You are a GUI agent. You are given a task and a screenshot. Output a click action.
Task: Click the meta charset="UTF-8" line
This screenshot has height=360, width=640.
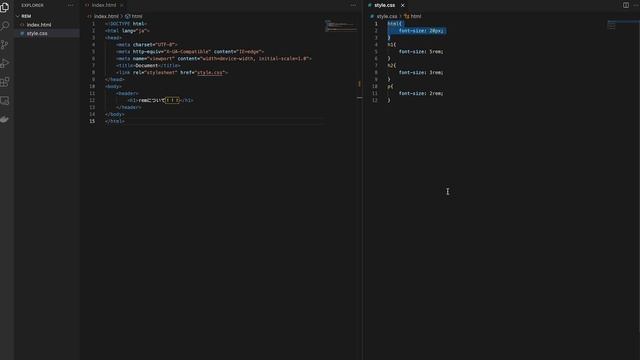click(x=147, y=44)
